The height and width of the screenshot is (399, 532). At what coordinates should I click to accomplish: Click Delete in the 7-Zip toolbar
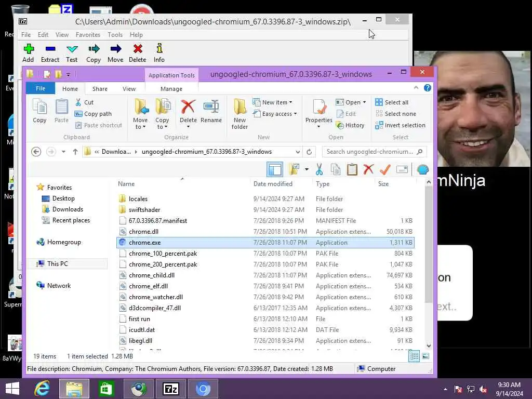[137, 53]
